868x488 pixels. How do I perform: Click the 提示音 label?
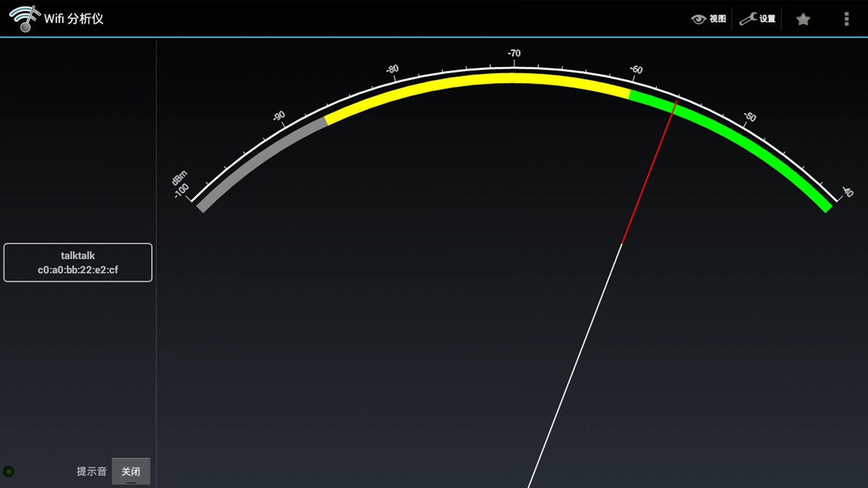[92, 471]
